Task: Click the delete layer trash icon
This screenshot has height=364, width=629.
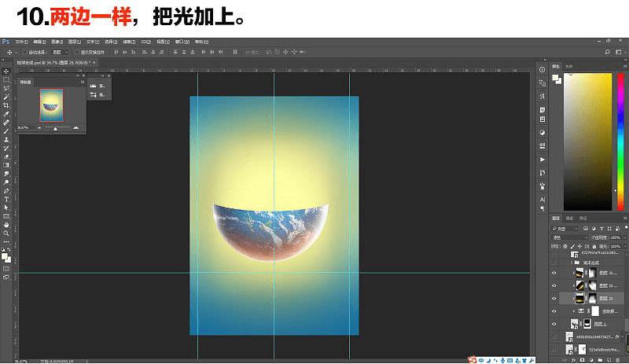Action: (x=617, y=360)
